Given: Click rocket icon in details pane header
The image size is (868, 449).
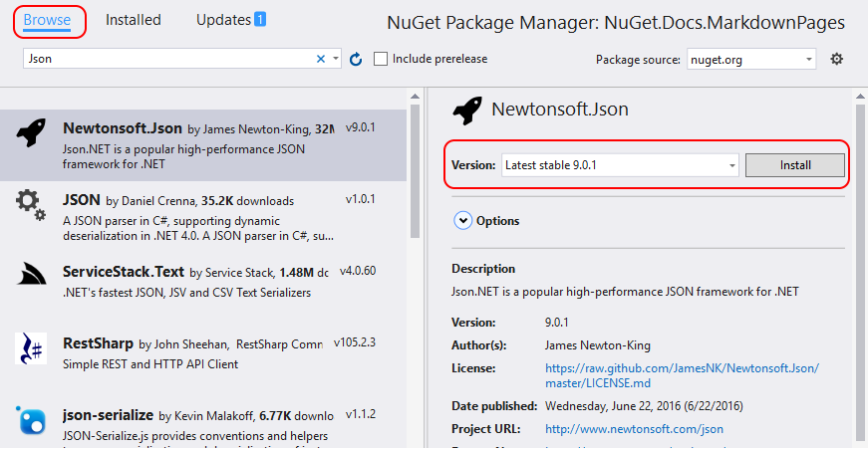Looking at the screenshot, I should tap(467, 111).
